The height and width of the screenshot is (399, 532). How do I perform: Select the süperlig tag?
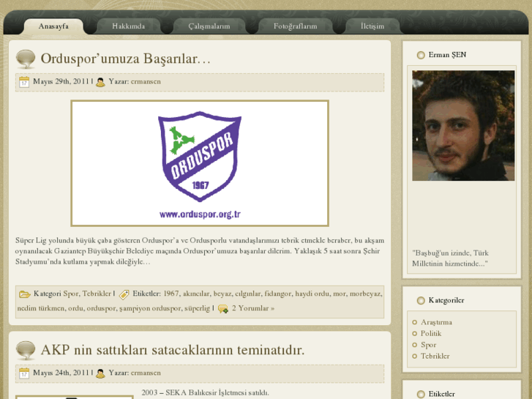coord(197,308)
